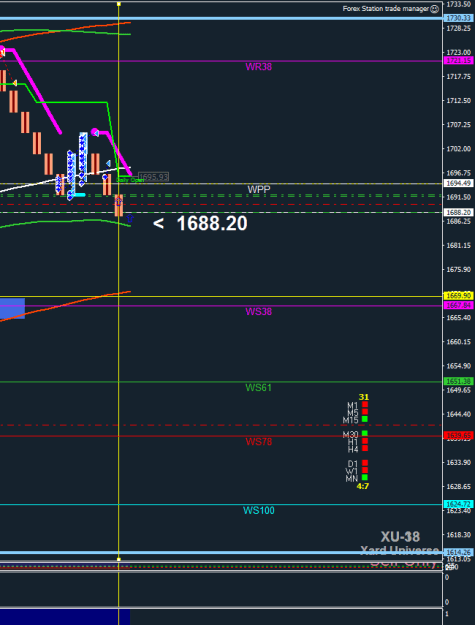Click the Forex Station trade manager smiley icon

pos(434,8)
